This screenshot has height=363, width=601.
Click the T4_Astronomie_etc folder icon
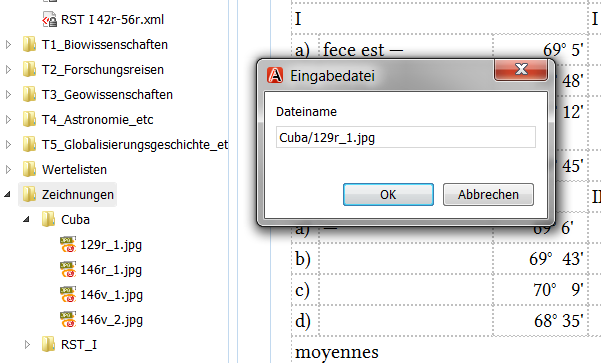click(30, 120)
